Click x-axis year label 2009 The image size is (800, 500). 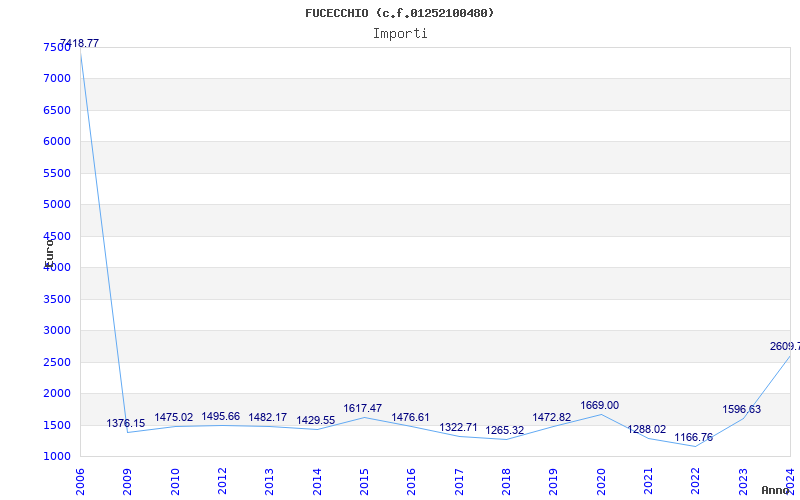pos(128,482)
